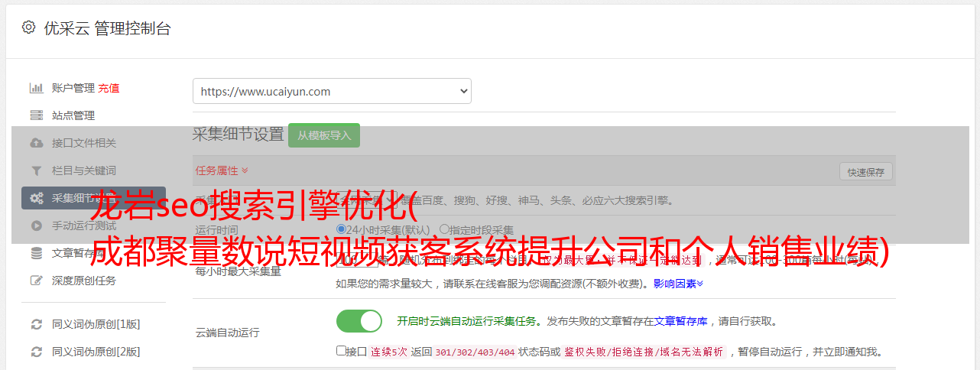
Task: Click the filter icon for 栏目与关键词
Action: pyautogui.click(x=36, y=170)
